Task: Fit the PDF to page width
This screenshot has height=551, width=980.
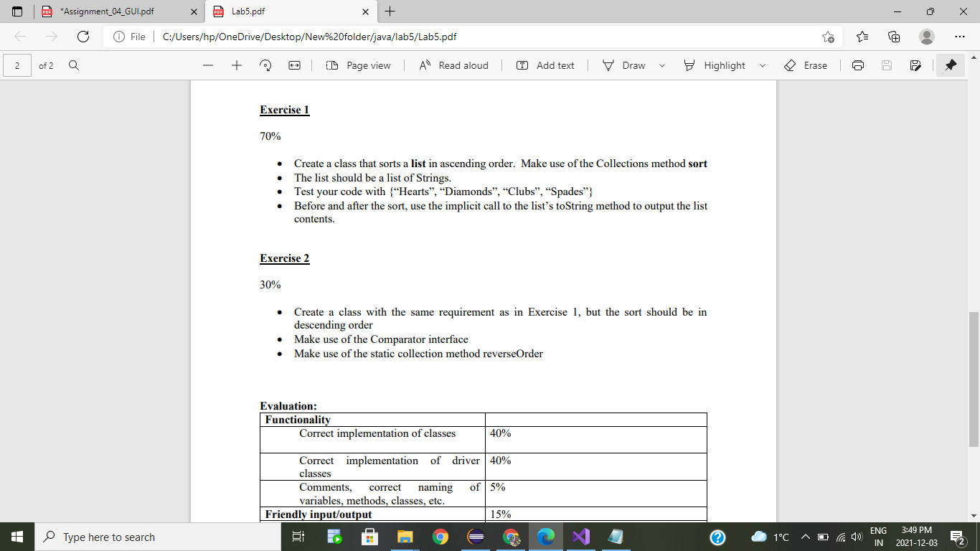Action: coord(293,65)
